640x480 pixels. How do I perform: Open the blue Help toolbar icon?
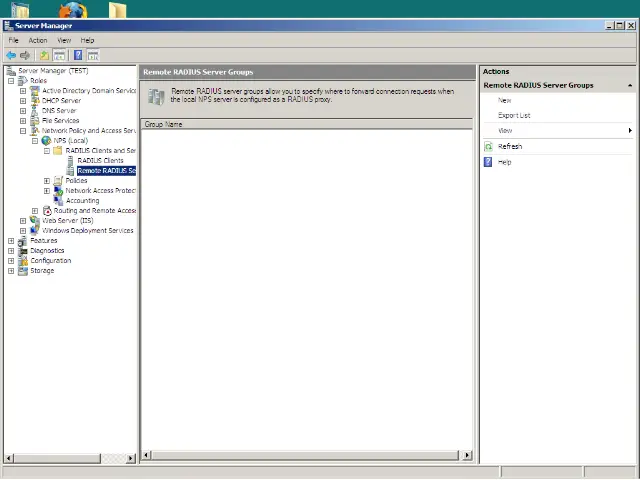coord(78,55)
